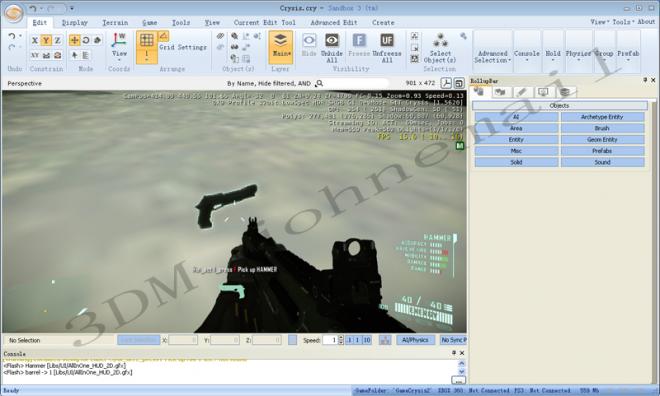The height and width of the screenshot is (396, 660).
Task: Select the RollupBar Layers tab icon
Action: [x=564, y=92]
